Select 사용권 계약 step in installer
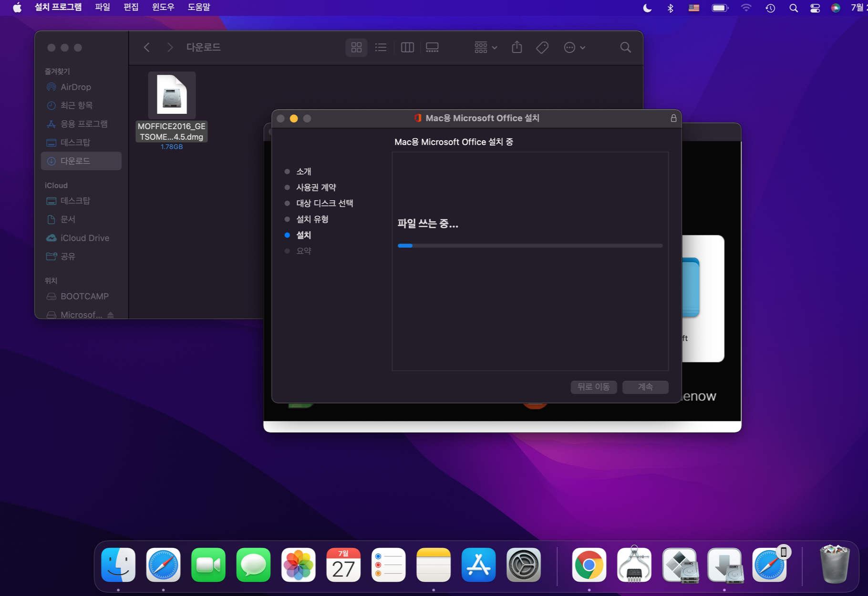 coord(316,187)
